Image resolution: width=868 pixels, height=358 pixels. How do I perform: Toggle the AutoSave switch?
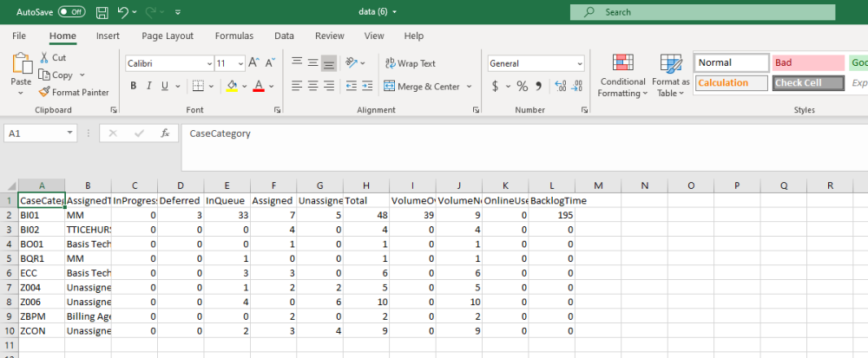pos(71,12)
